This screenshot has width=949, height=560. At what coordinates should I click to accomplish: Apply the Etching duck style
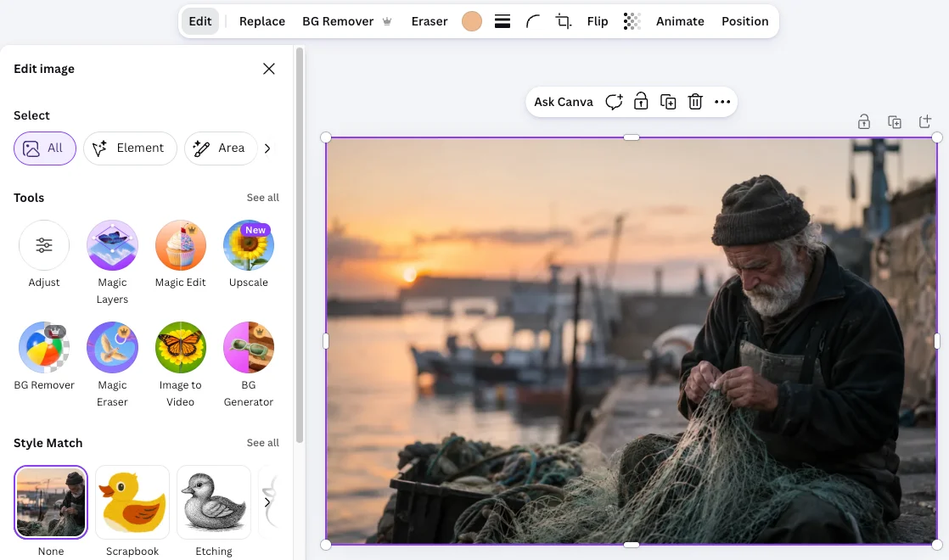(214, 502)
